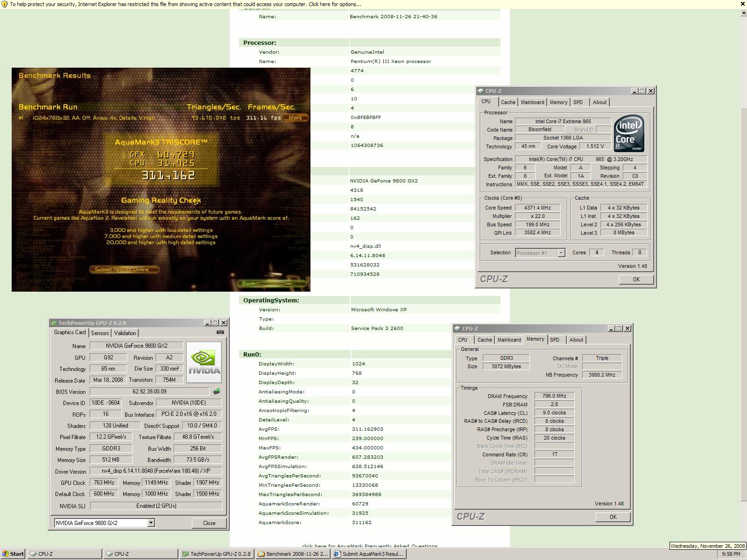Click the system tray clock 9:58 PM
This screenshot has height=560, width=747.
pos(731,554)
